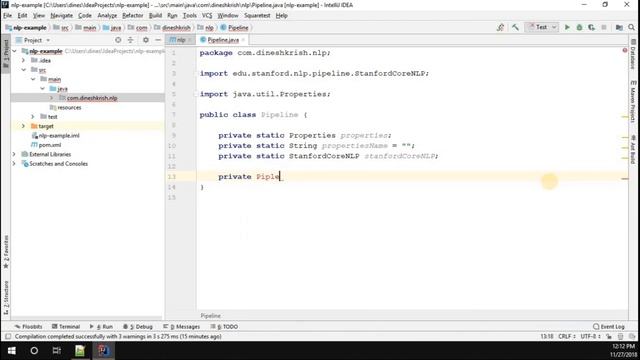Collapse the nlp-example root node

click(15, 51)
